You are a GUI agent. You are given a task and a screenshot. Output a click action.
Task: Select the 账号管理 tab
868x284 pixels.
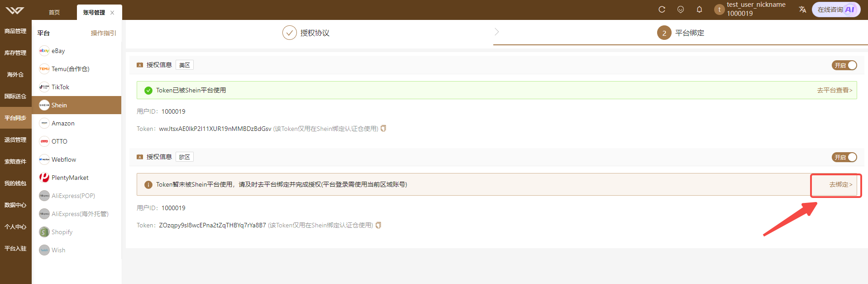(94, 13)
